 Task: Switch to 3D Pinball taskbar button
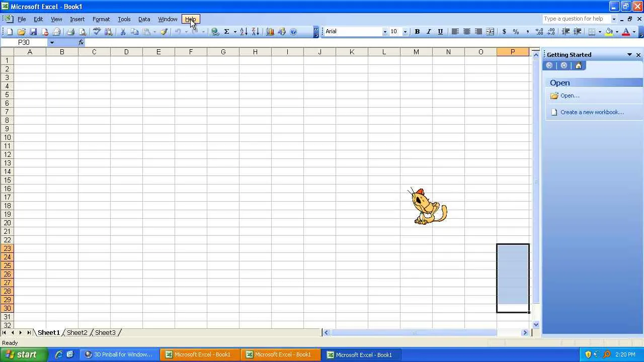(x=119, y=354)
